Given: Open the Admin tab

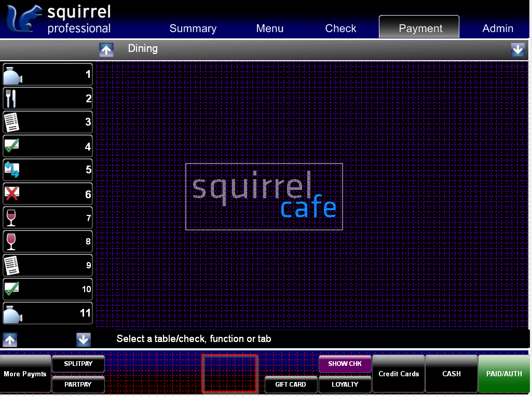Looking at the screenshot, I should coord(498,28).
